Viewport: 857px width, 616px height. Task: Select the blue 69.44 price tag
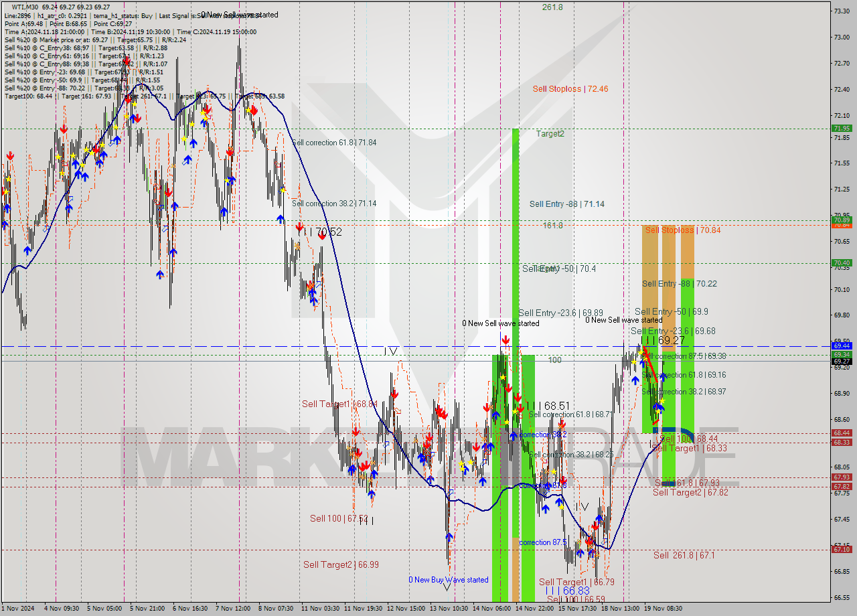pyautogui.click(x=842, y=346)
